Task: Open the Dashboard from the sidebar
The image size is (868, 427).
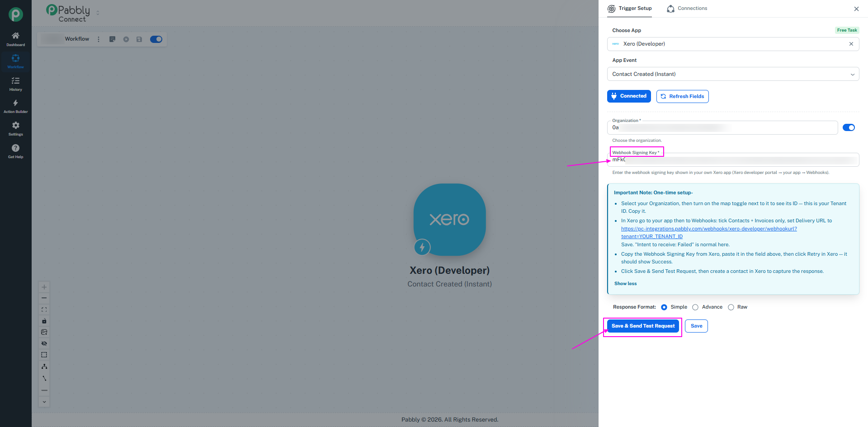Action: click(15, 39)
